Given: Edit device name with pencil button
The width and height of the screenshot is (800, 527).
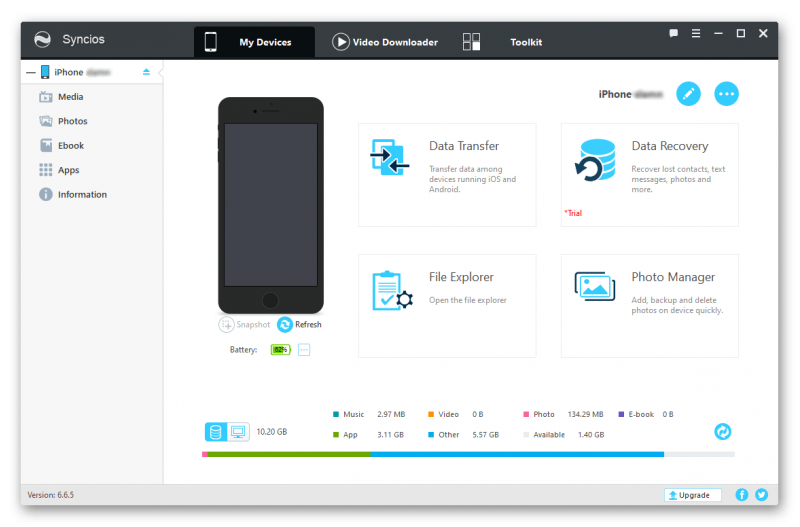Looking at the screenshot, I should coord(688,94).
